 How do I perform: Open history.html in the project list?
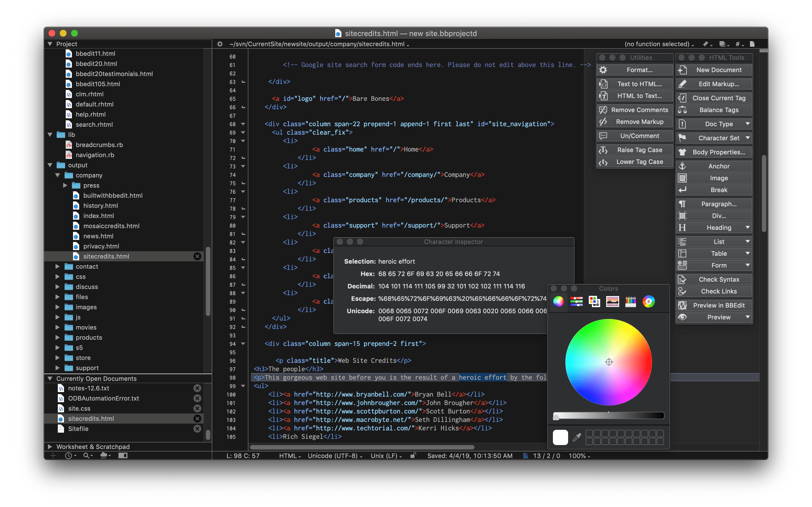point(100,206)
